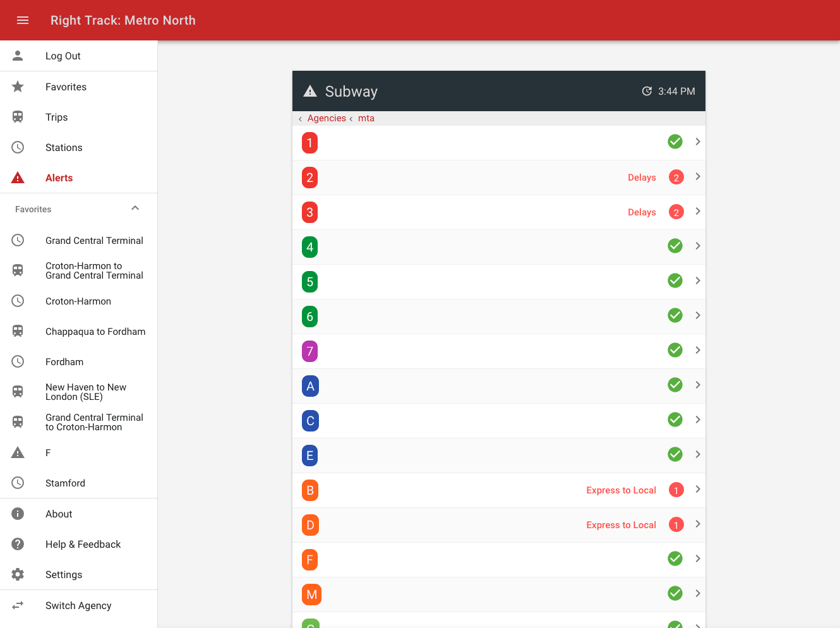The width and height of the screenshot is (840, 628).
Task: Select the purple 7 line icon
Action: coord(309,351)
